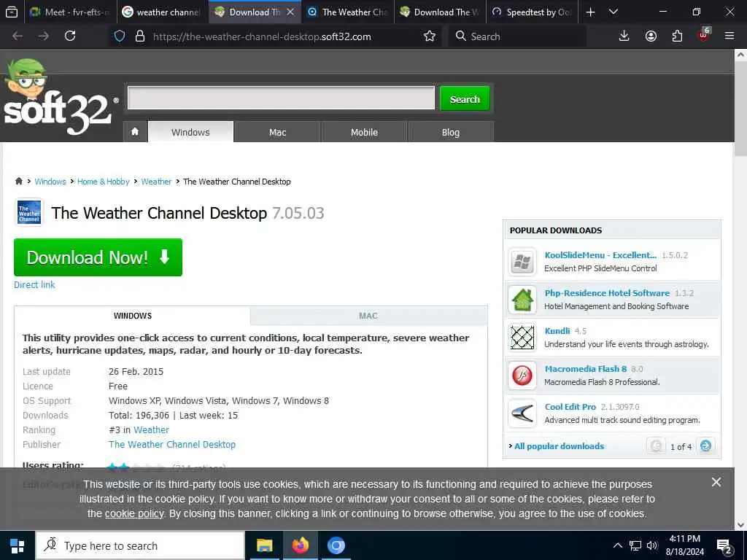Screen dimensions: 747x560
Task: Click the Firefox Search box
Action: [517, 36]
